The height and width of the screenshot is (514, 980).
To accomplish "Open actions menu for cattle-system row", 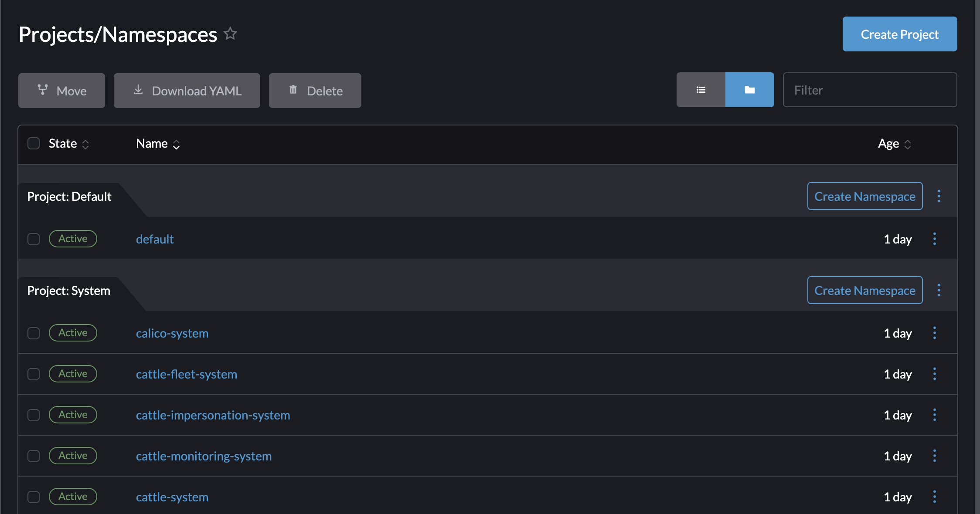I will click(x=935, y=497).
